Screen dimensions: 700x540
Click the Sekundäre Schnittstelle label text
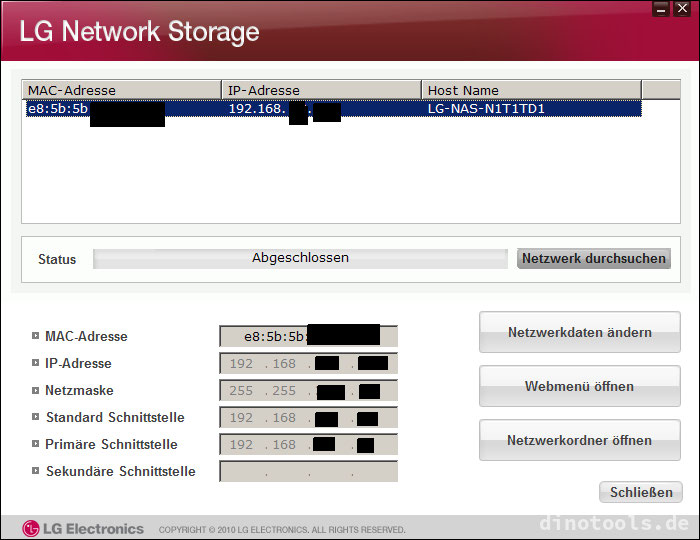click(121, 471)
